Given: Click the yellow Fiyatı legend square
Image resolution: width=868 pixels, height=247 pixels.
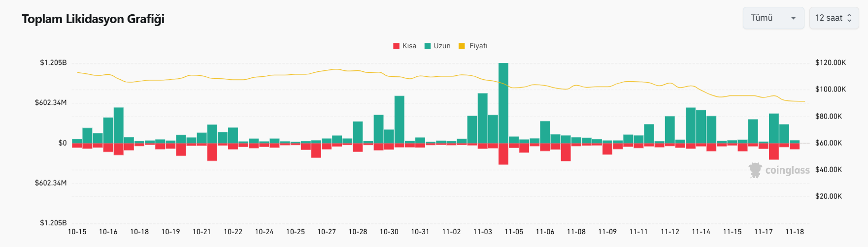Looking at the screenshot, I should (462, 46).
